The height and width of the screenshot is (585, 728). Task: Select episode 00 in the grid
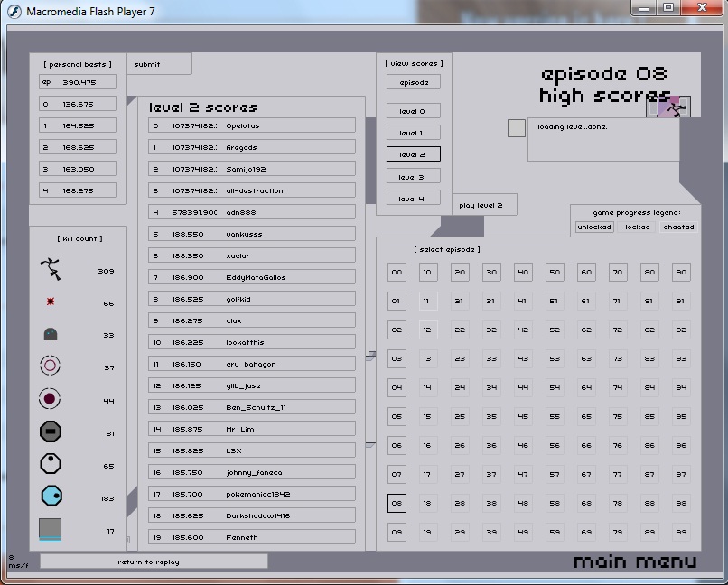397,273
